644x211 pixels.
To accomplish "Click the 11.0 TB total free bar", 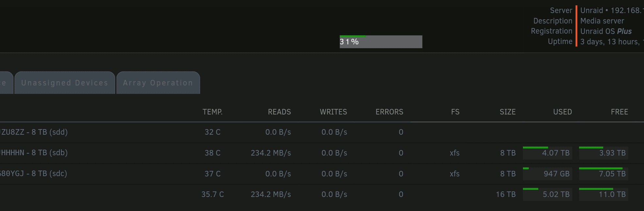I will (604, 194).
